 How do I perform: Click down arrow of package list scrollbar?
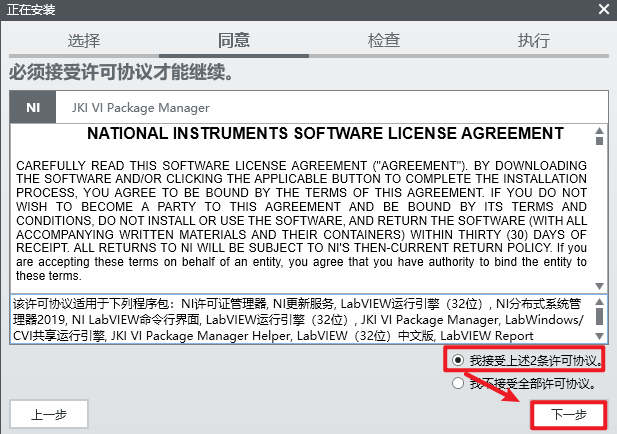[x=598, y=335]
